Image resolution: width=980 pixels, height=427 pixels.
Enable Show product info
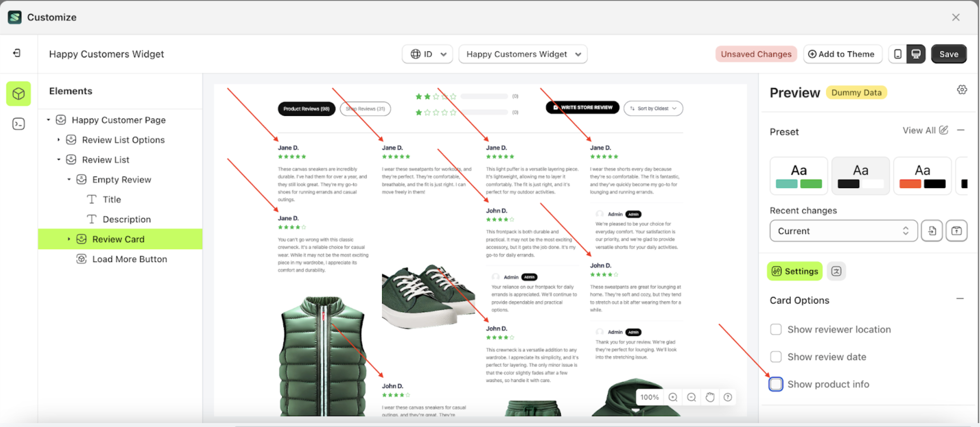point(775,384)
